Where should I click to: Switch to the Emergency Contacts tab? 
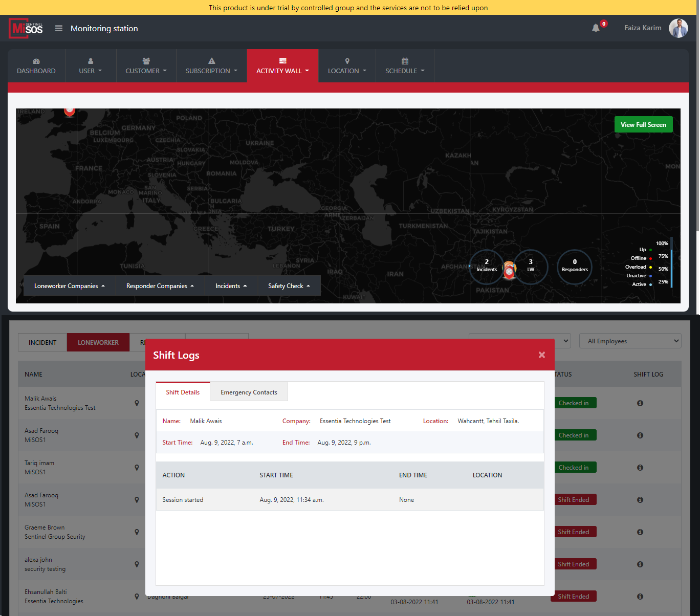(249, 392)
